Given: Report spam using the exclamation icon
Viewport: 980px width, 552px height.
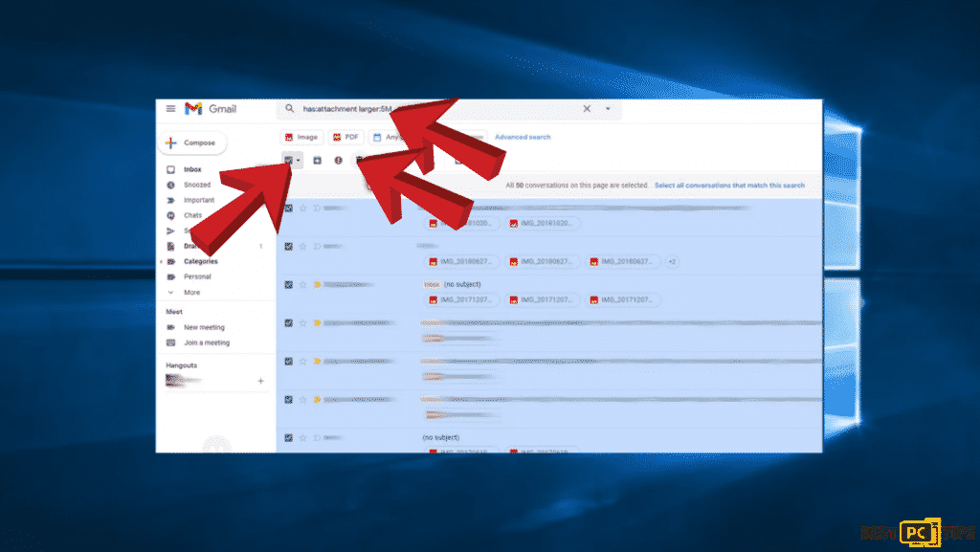Looking at the screenshot, I should (338, 161).
